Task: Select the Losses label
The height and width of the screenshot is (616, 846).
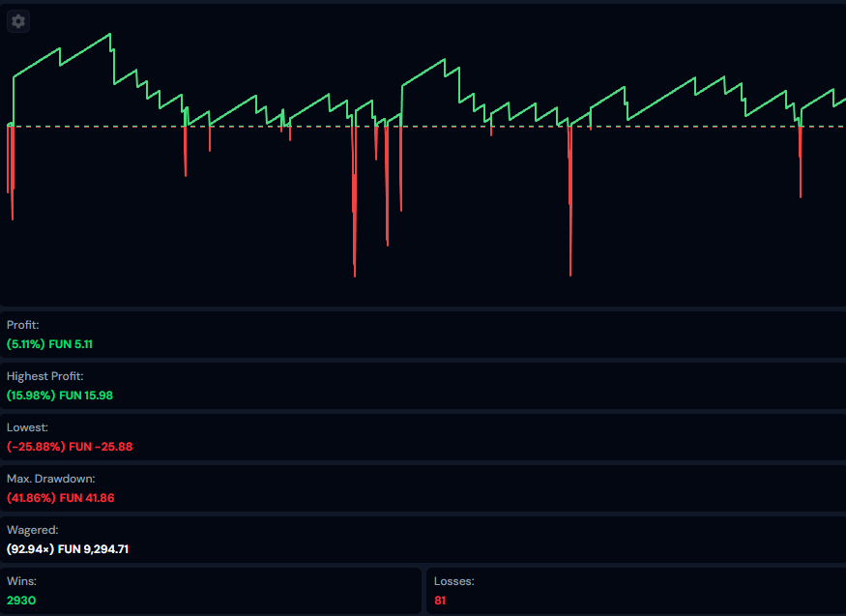Action: pyautogui.click(x=453, y=581)
